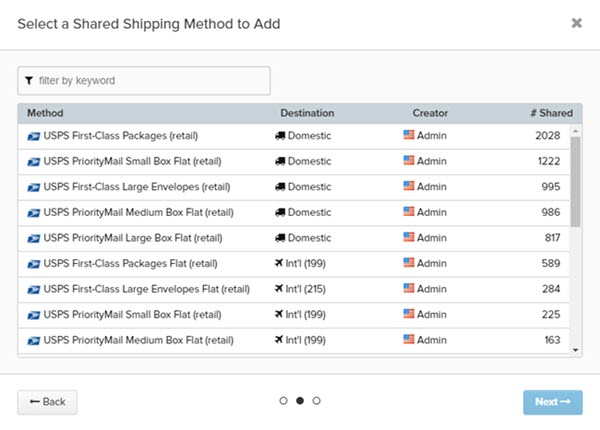The width and height of the screenshot is (600, 430).
Task: Select USPS First-Class Large Envelopes Flat row
Action: click(293, 290)
